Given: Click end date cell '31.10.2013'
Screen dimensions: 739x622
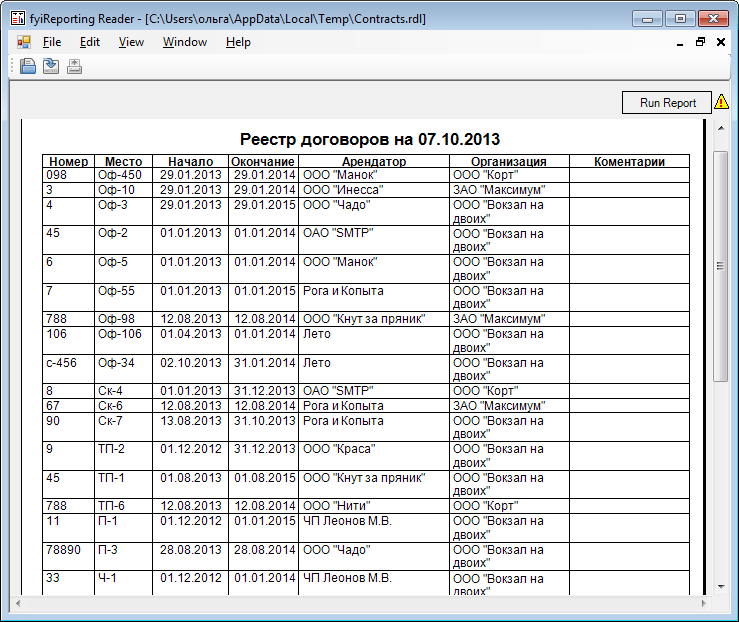Looking at the screenshot, I should 263,427.
